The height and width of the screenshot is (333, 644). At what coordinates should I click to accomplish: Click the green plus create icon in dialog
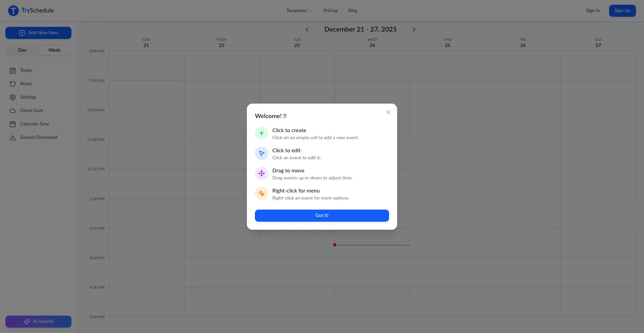[261, 133]
